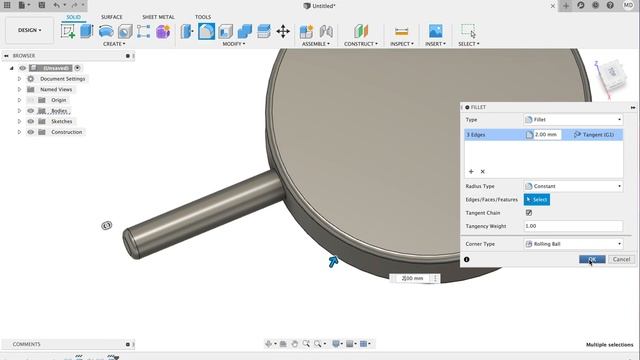Viewport: 640px width, 360px height.
Task: Open the CREATE menu
Action: (x=114, y=44)
